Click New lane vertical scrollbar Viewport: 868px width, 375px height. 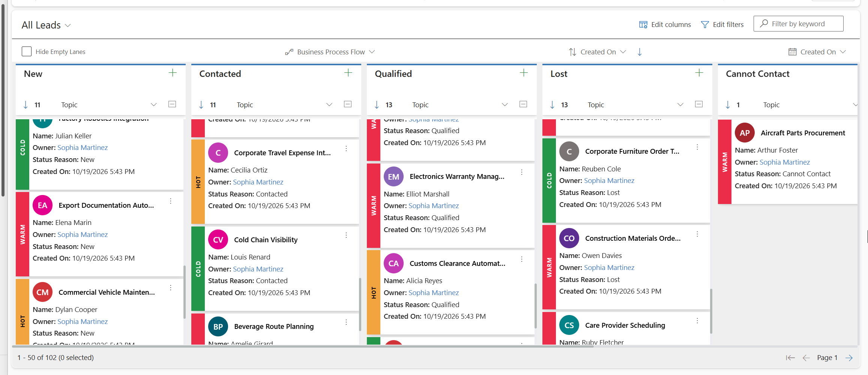(184, 292)
